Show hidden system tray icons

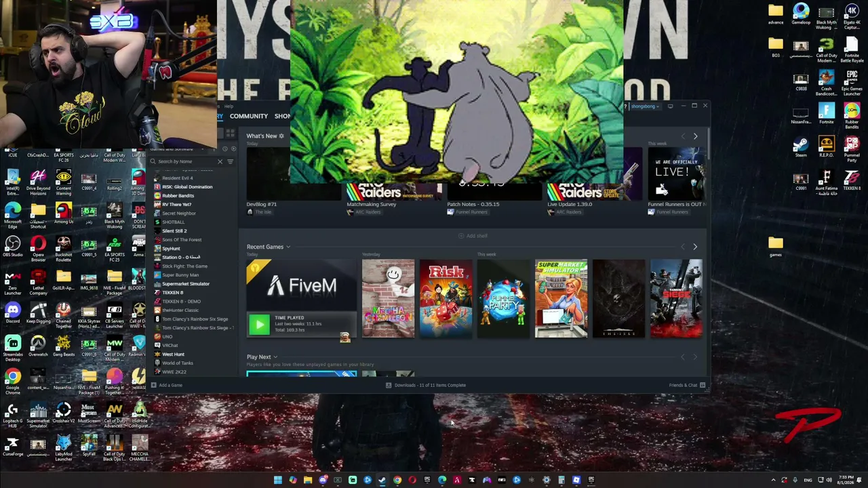click(773, 480)
